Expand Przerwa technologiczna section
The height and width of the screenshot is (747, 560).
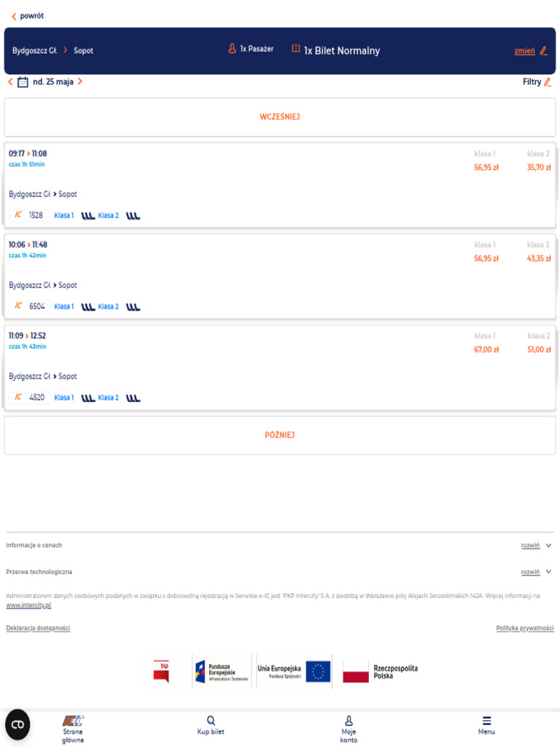pyautogui.click(x=536, y=572)
